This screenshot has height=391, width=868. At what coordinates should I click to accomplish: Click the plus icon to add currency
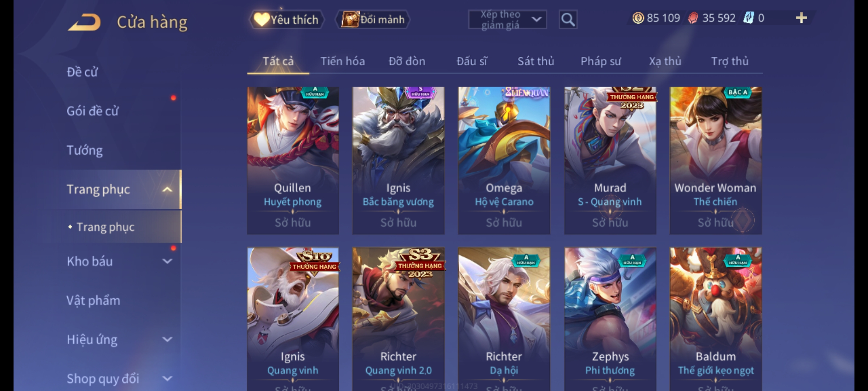click(x=801, y=18)
